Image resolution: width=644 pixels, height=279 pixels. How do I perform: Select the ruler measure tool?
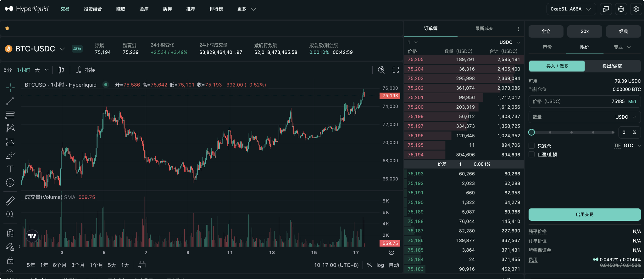coord(10,201)
